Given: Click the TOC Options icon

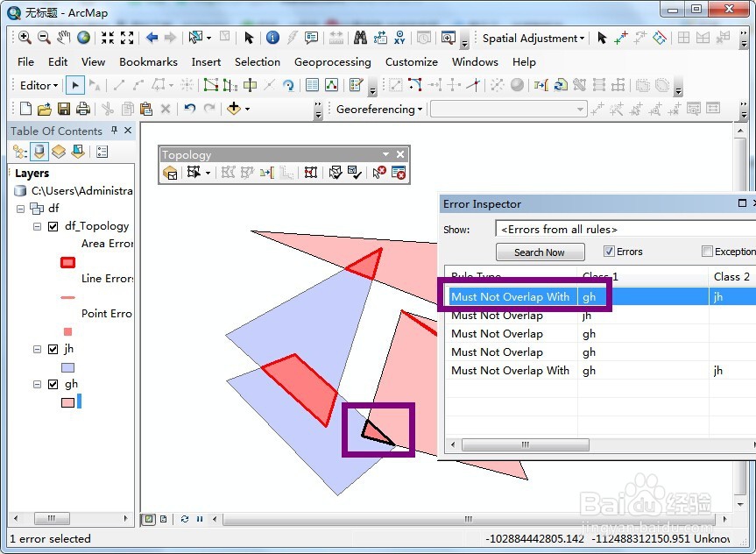Looking at the screenshot, I should [102, 152].
